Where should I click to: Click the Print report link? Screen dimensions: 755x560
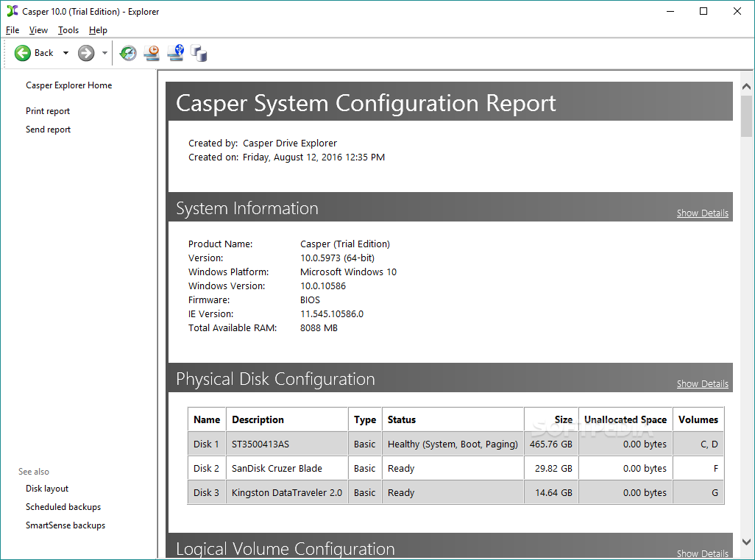click(x=48, y=110)
